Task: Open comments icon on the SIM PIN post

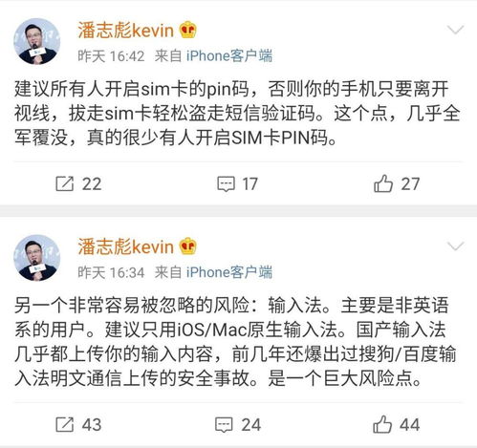Action: point(226,184)
